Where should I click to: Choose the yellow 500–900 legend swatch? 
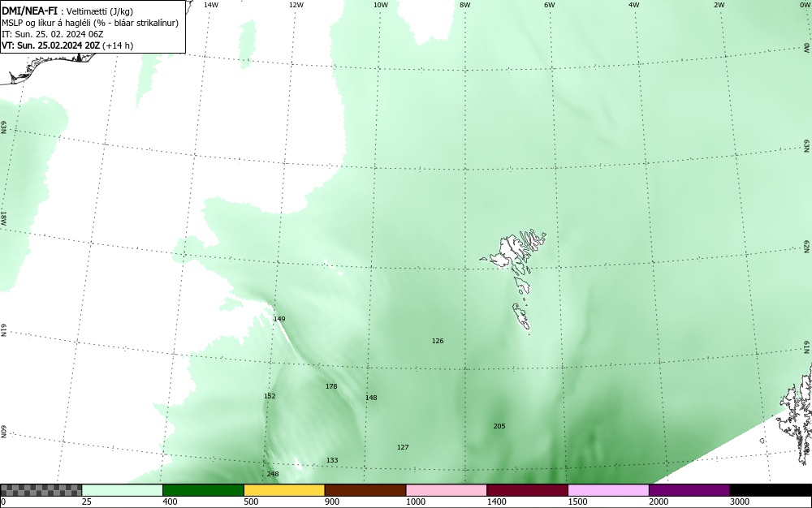[284, 490]
